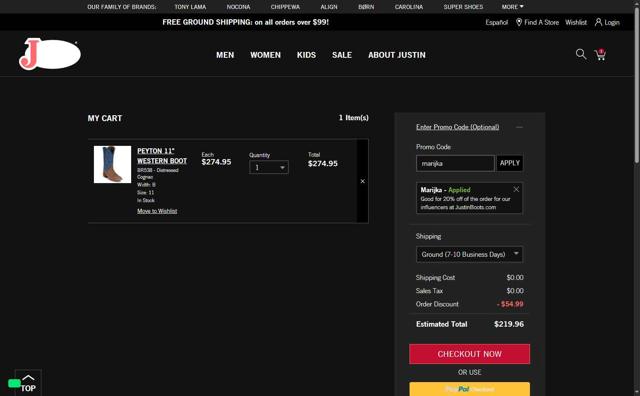Go to TONY LAMA brand

(190, 7)
